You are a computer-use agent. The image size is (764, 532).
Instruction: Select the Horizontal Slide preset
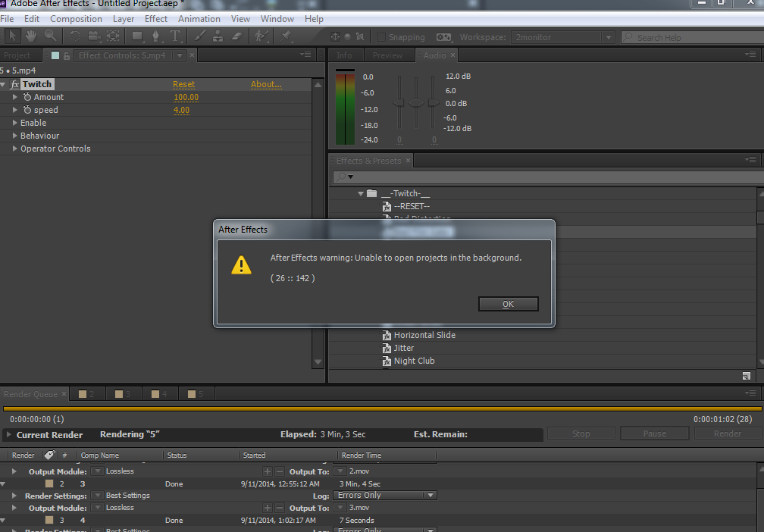(424, 335)
